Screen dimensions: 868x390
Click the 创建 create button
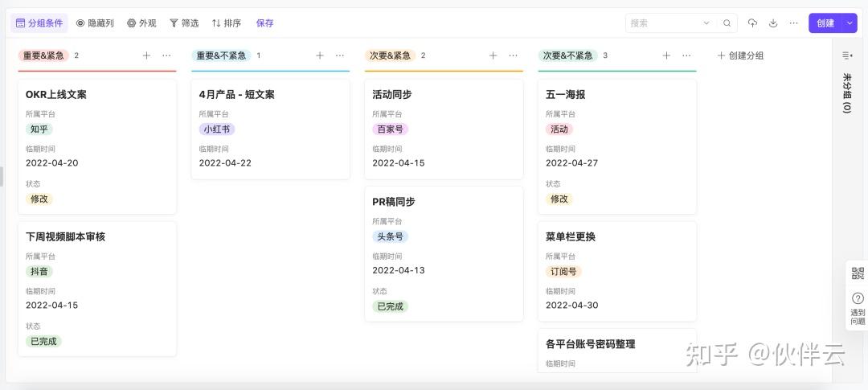click(x=825, y=23)
